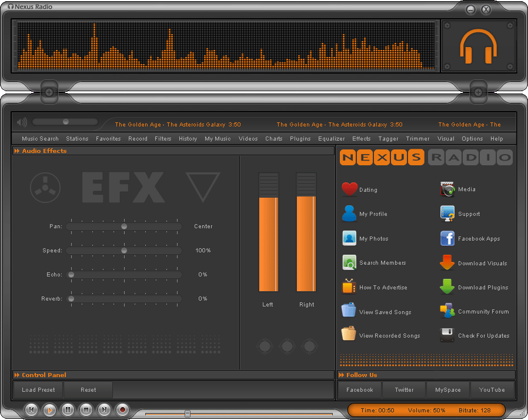528x420 pixels.
Task: Open the Filters menu
Action: (163, 138)
